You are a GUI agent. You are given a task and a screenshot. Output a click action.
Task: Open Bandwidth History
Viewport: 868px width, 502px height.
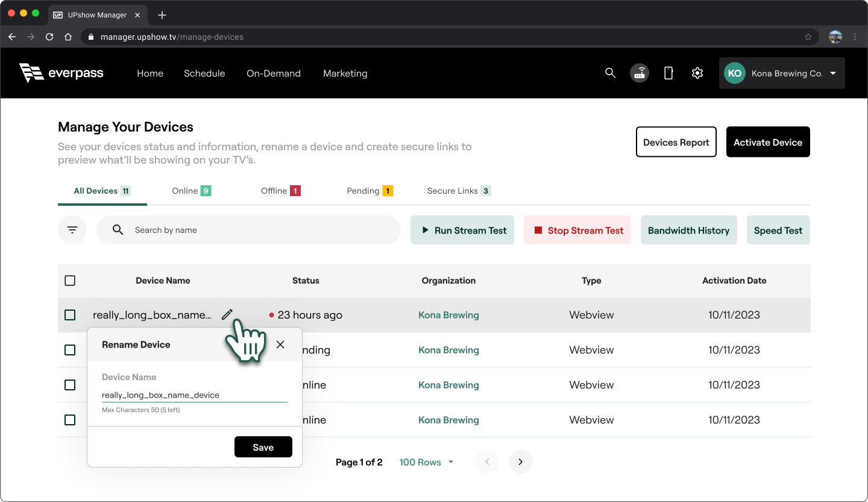pos(689,230)
